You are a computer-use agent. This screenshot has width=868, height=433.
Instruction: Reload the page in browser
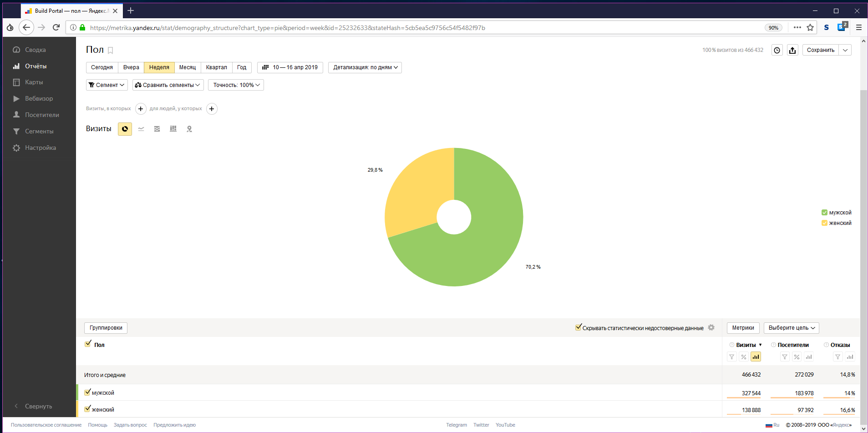56,27
